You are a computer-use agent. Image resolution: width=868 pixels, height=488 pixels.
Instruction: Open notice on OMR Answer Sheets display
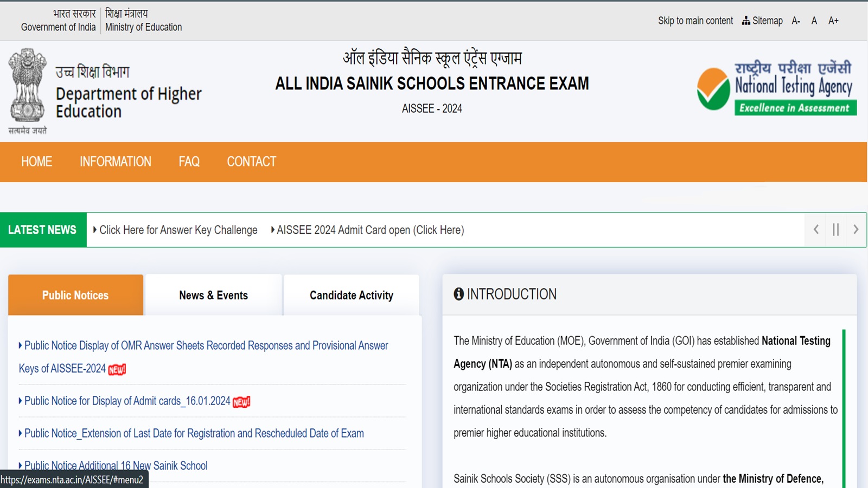tap(203, 357)
